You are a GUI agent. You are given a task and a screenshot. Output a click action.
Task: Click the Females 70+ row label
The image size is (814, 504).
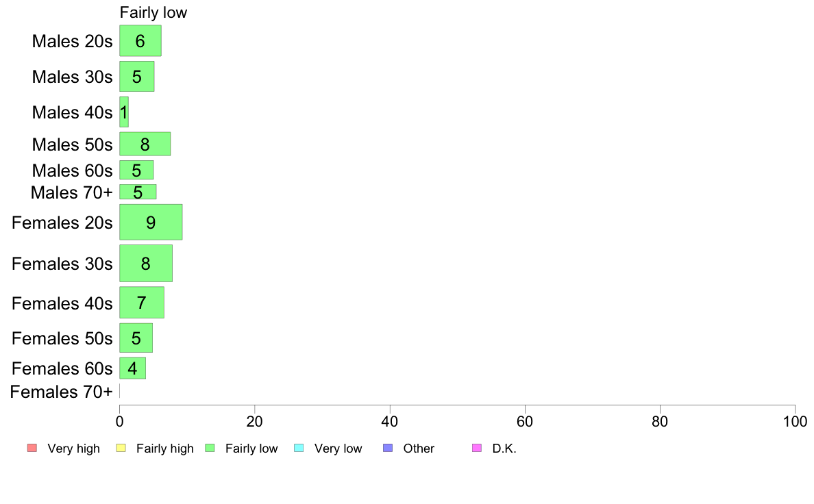[x=61, y=392]
